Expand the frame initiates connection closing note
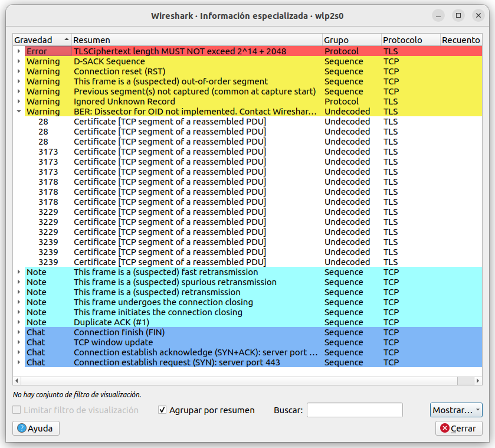This screenshot has width=495, height=448. 19,312
